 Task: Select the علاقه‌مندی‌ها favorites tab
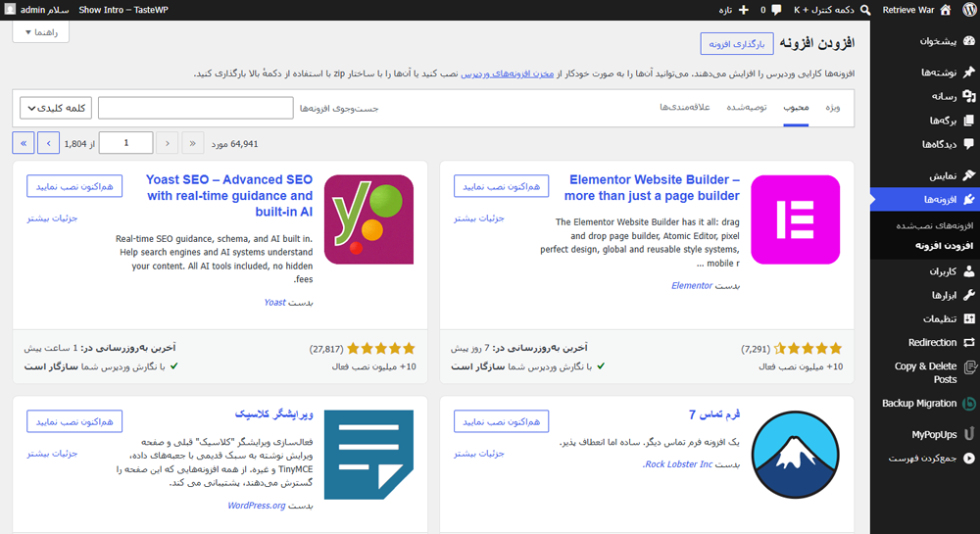click(685, 108)
